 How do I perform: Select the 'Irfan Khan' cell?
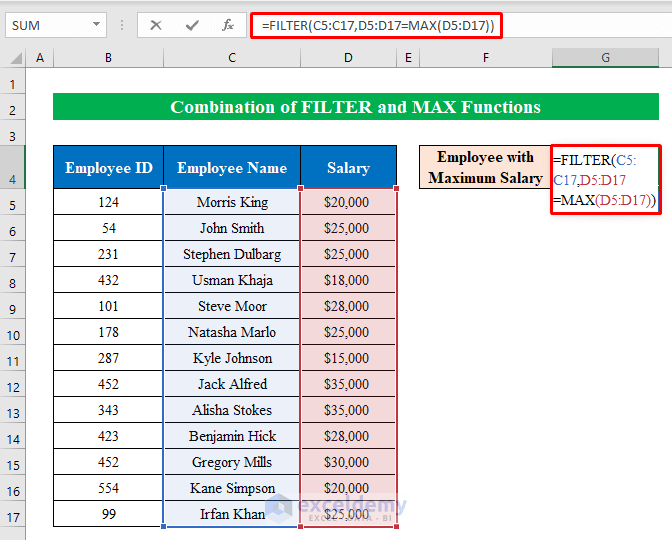tap(232, 514)
